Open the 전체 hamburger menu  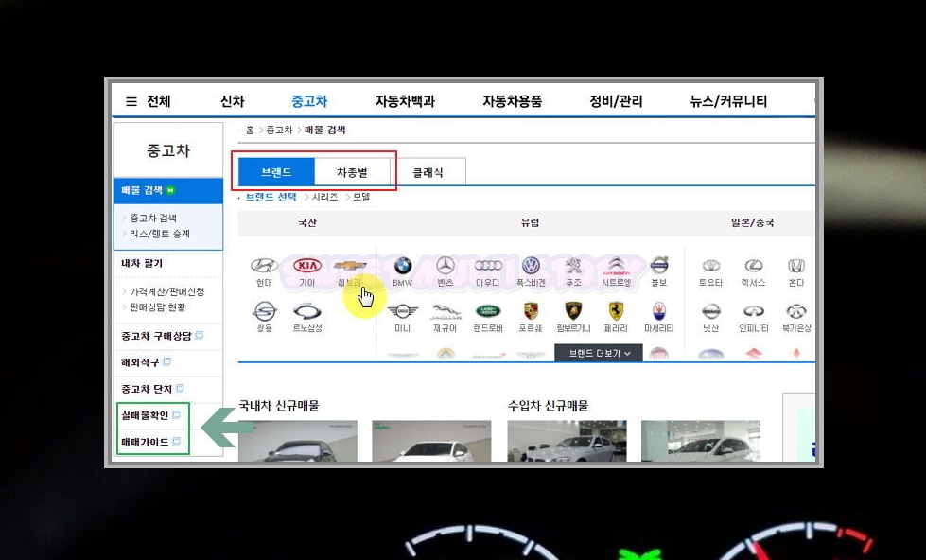149,101
